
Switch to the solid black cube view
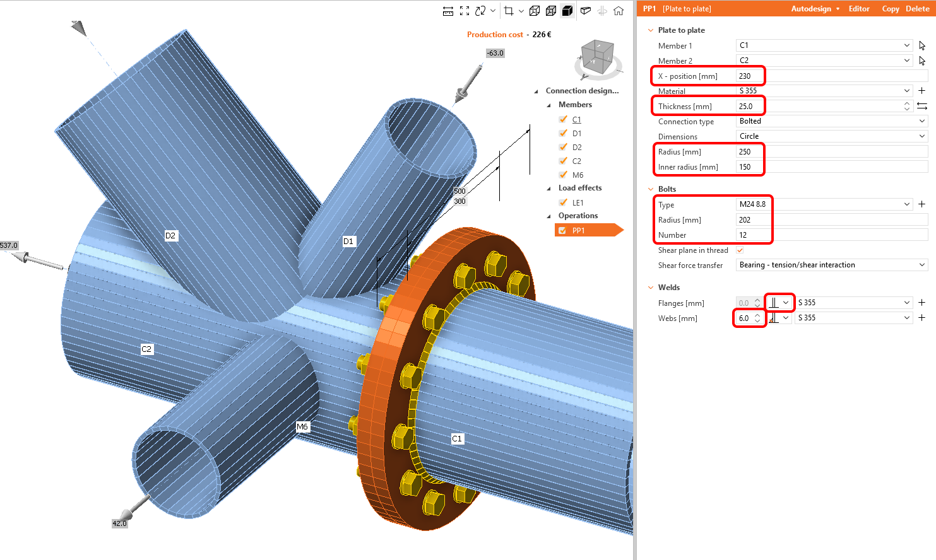[x=567, y=11]
